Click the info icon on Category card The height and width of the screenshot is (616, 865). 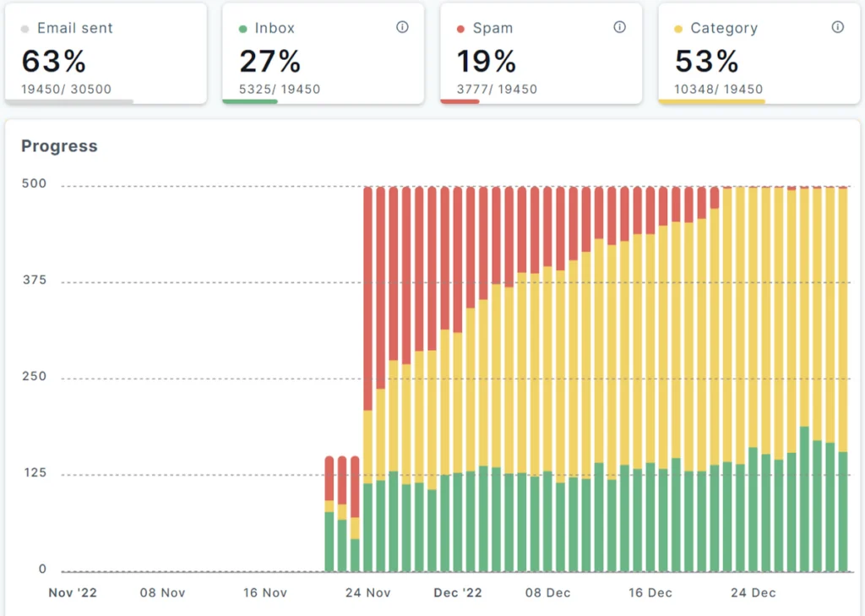pos(838,27)
